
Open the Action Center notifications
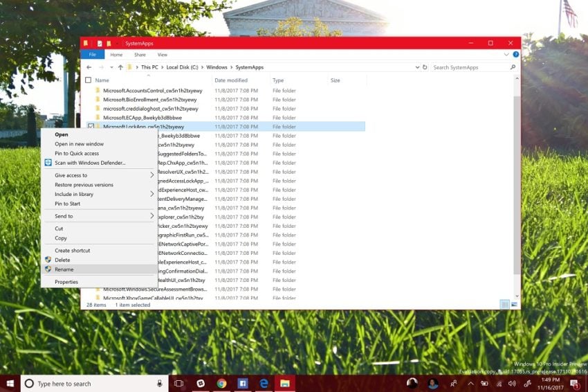(574, 384)
